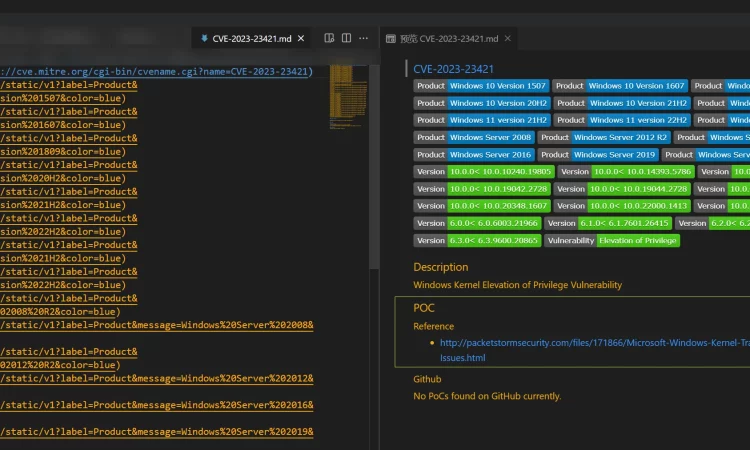The height and width of the screenshot is (450, 750).
Task: Click the 02008%20R2&color=blue line in editor
Action: click(60, 312)
